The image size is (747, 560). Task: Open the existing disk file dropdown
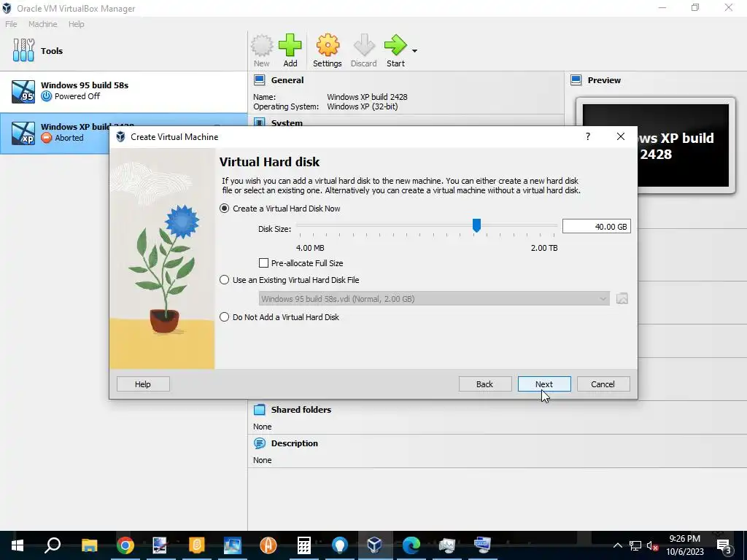click(x=434, y=298)
